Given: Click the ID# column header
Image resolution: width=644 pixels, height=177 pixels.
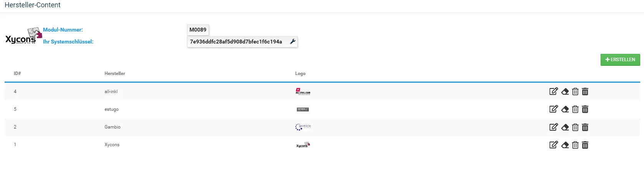Looking at the screenshot, I should pyautogui.click(x=17, y=73).
